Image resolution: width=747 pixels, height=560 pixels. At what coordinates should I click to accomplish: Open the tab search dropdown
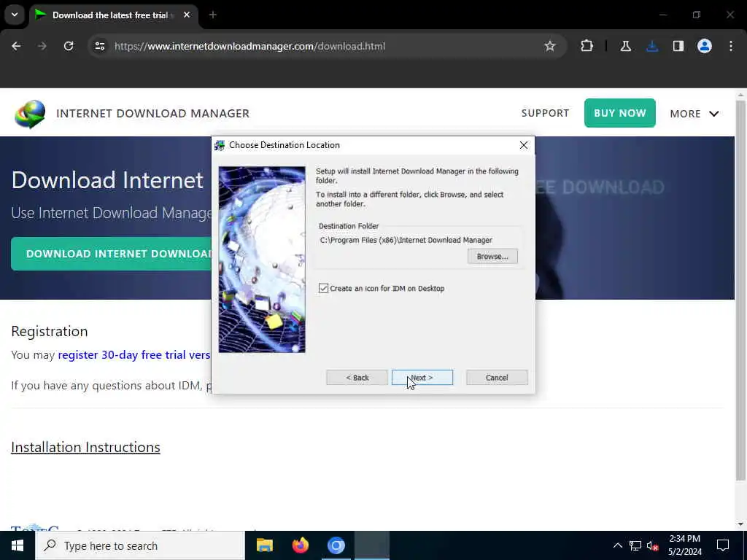[15, 15]
